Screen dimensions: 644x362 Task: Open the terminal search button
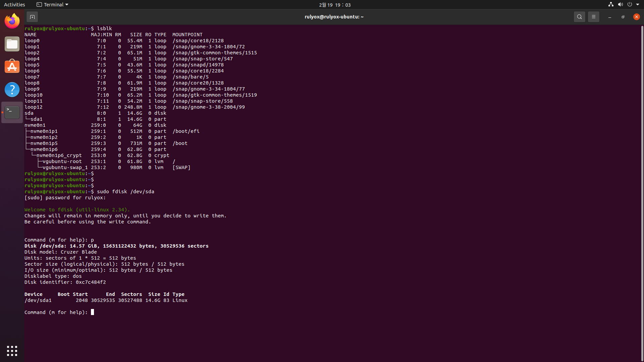579,17
